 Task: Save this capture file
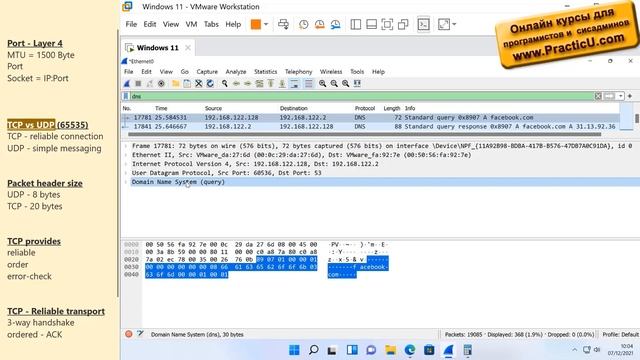tap(187, 84)
